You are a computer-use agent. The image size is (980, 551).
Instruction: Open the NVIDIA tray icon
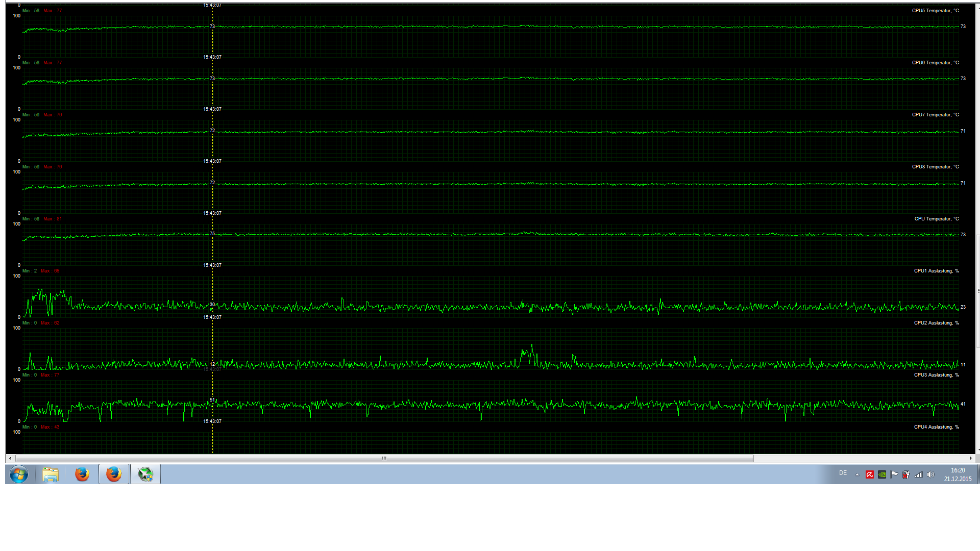coord(882,474)
